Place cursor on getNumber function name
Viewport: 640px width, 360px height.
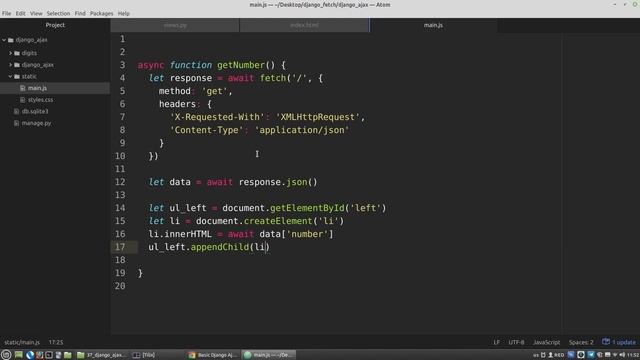click(241, 65)
